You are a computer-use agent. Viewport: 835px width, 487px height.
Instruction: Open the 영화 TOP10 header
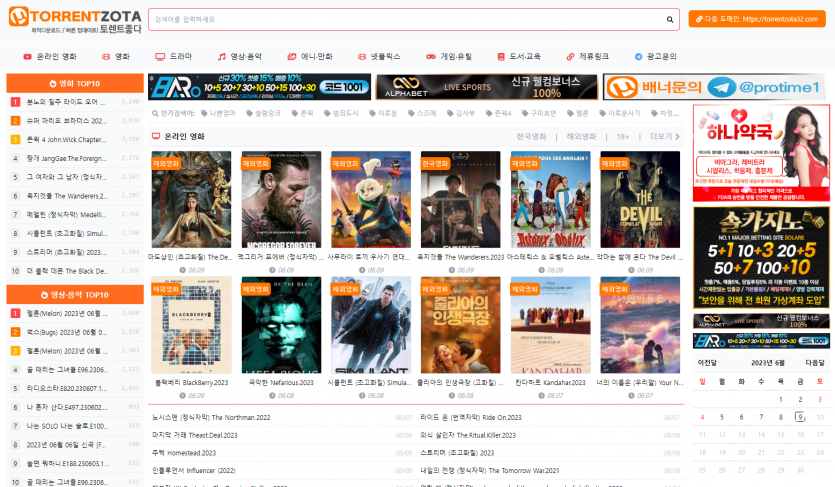75,84
